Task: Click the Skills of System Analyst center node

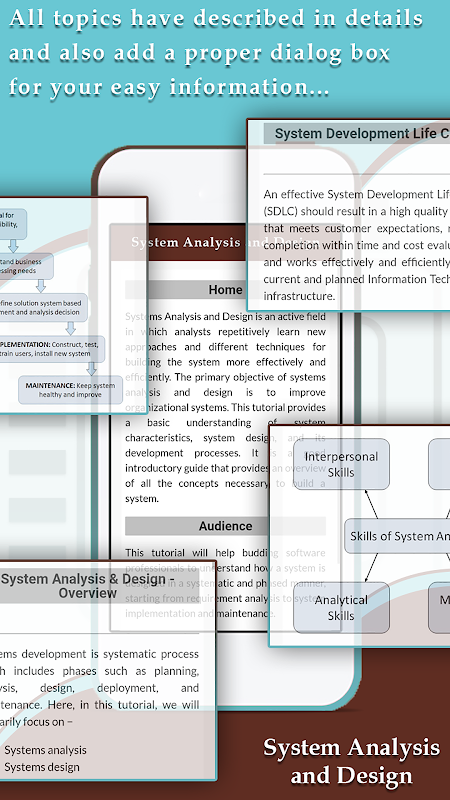Action: click(397, 536)
